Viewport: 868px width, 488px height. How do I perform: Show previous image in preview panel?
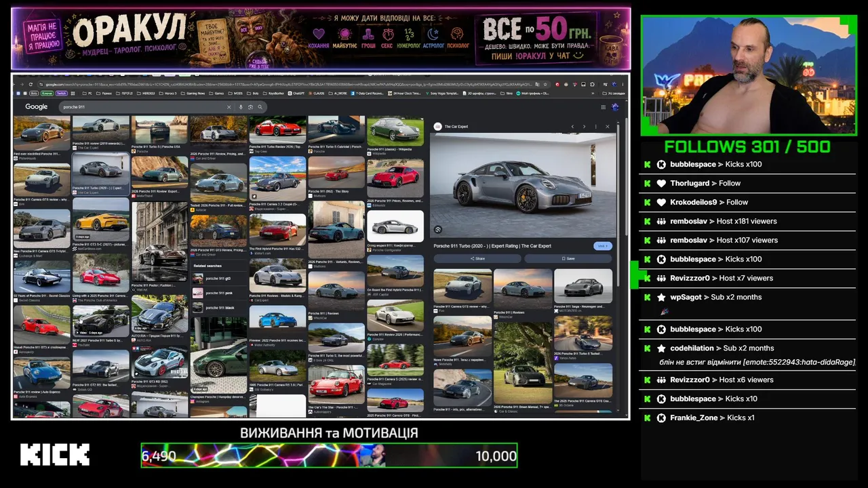pos(572,127)
